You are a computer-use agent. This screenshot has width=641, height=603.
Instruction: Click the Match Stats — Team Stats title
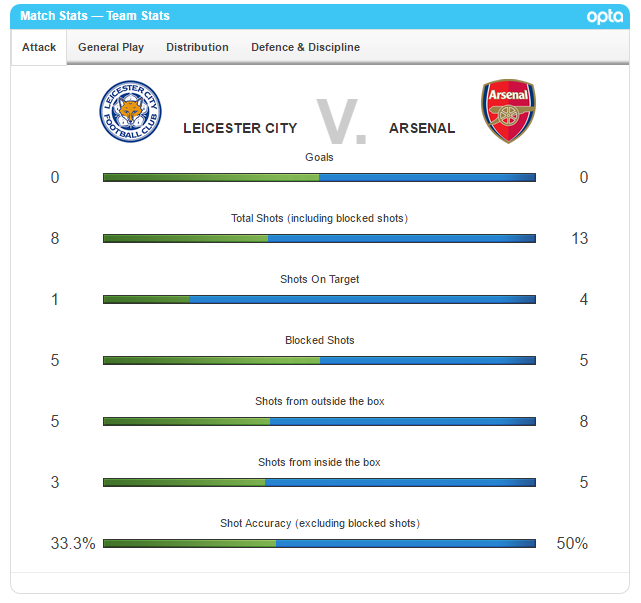point(95,16)
